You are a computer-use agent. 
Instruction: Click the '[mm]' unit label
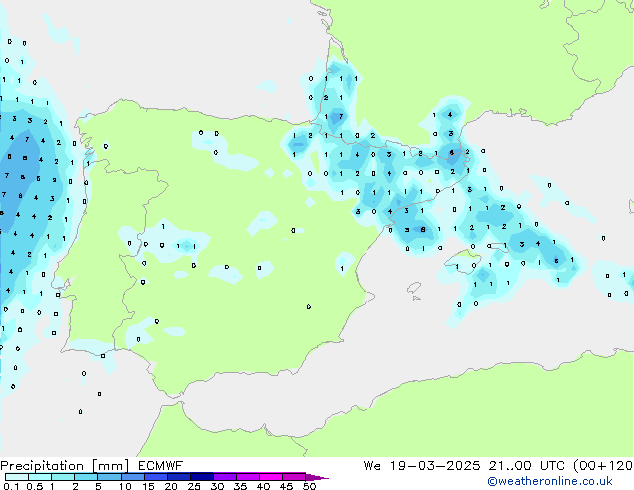[x=110, y=466]
